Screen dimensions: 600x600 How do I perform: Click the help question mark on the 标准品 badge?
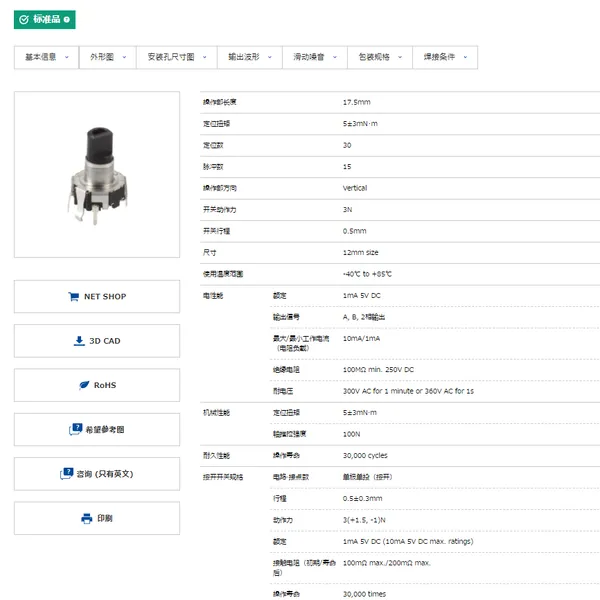coord(67,20)
